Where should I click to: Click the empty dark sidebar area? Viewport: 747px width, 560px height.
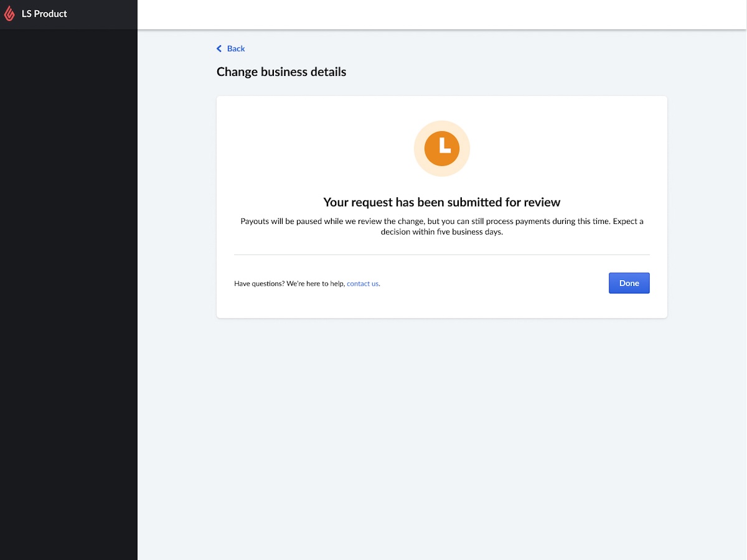pos(68,280)
